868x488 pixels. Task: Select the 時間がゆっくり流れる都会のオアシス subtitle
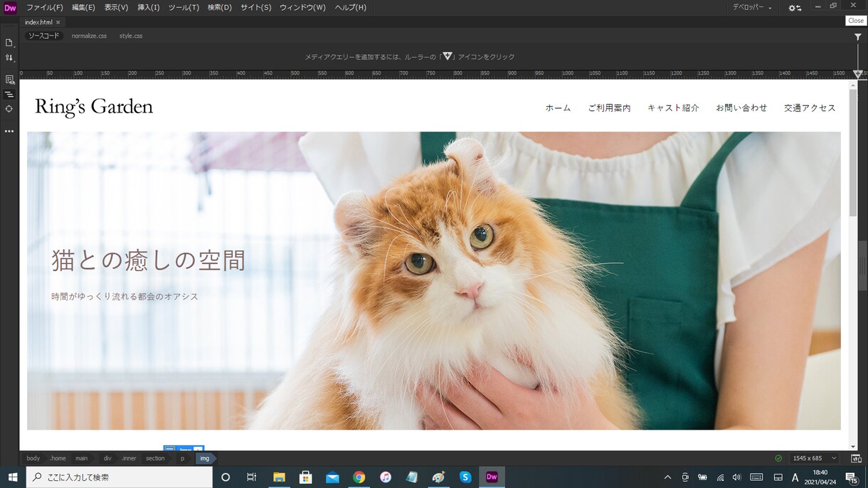tap(125, 296)
